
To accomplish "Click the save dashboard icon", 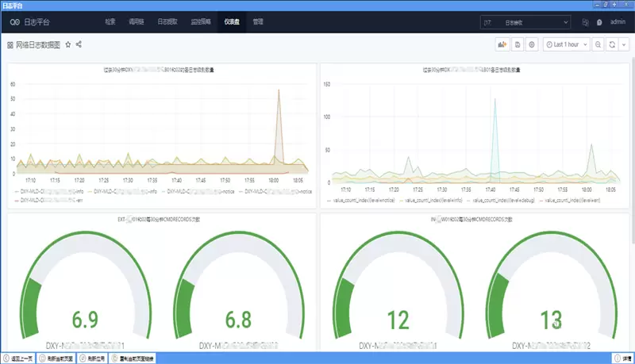I will (517, 45).
